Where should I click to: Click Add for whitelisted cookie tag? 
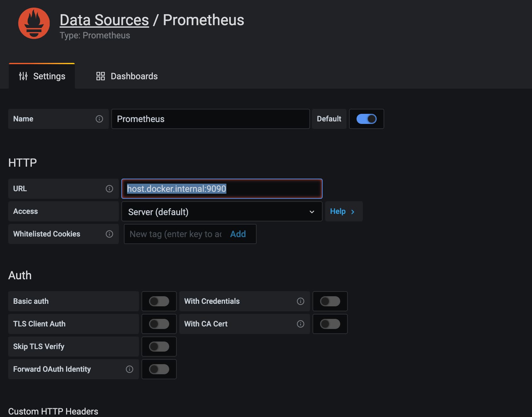click(x=238, y=234)
